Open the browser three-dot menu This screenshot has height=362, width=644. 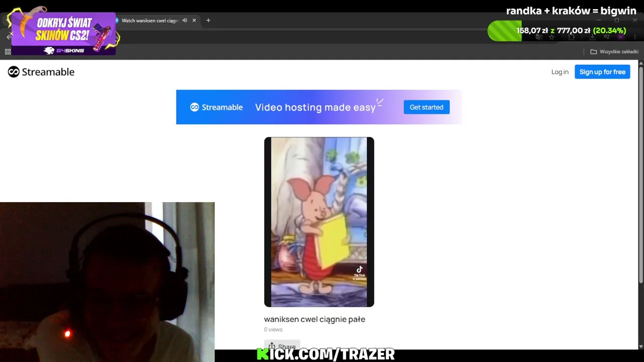click(634, 37)
